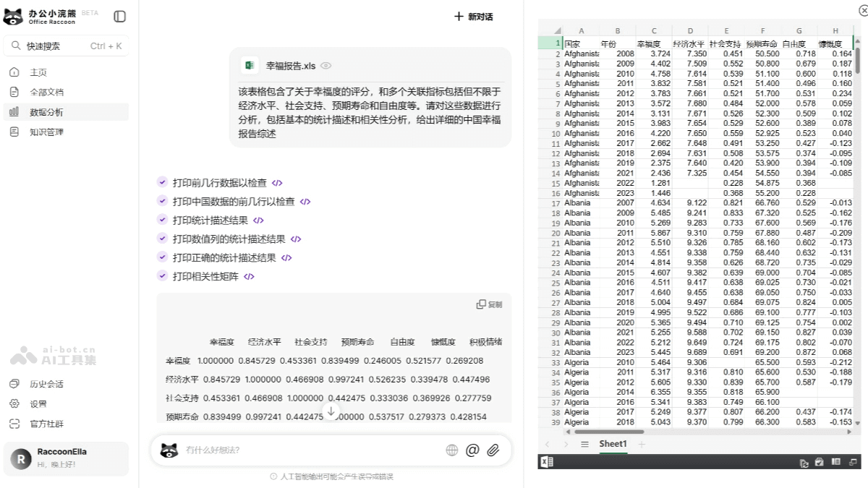Click the Office Raccoon logo icon

coord(12,16)
